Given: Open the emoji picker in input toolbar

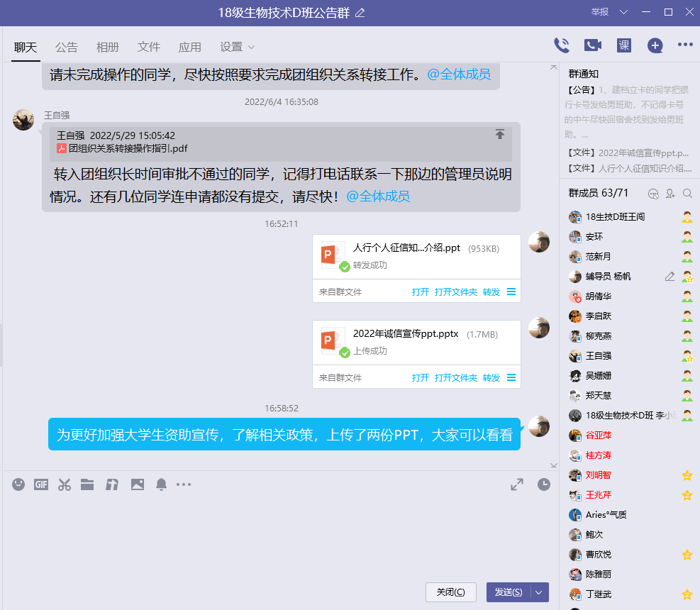Looking at the screenshot, I should pyautogui.click(x=18, y=484).
